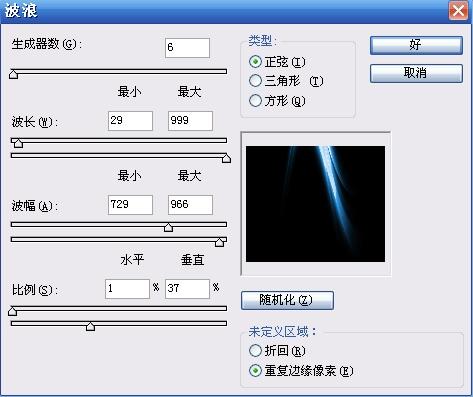Click the 取消 cancel button
Screen dimensions: 473x397
[416, 73]
